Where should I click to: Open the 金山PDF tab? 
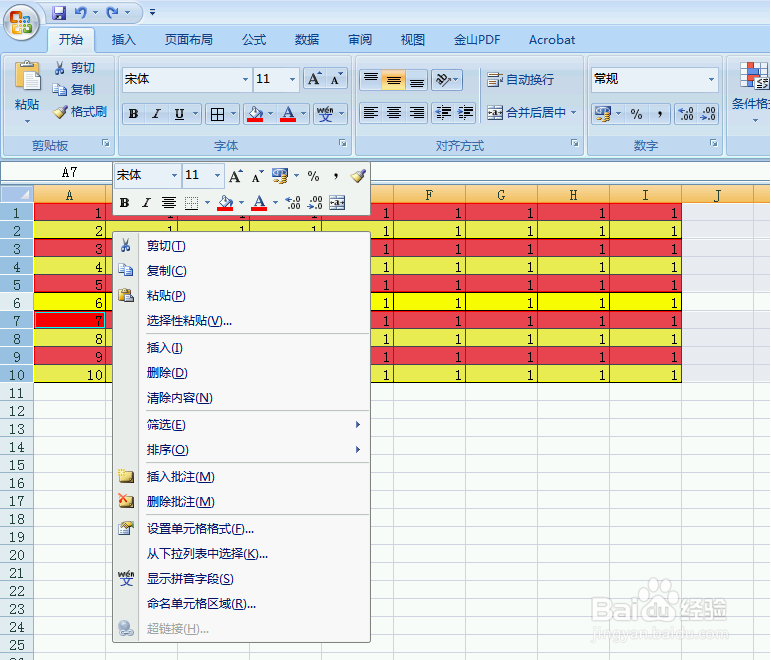tap(476, 40)
